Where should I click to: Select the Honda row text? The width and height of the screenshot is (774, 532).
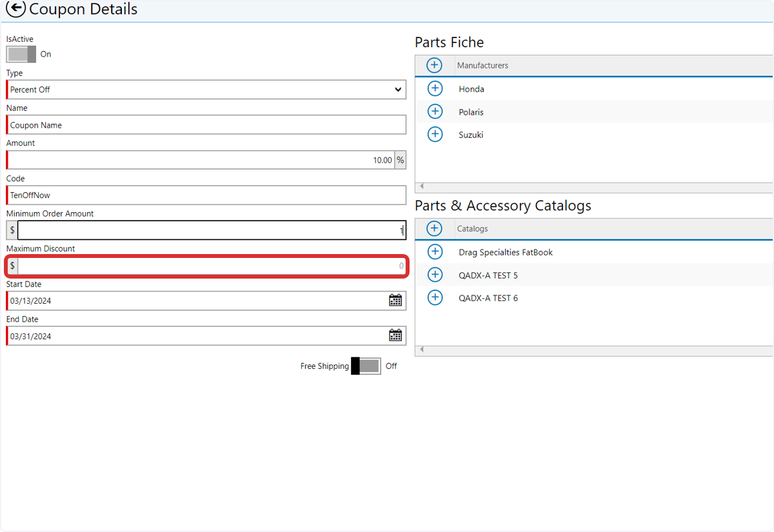pos(471,89)
